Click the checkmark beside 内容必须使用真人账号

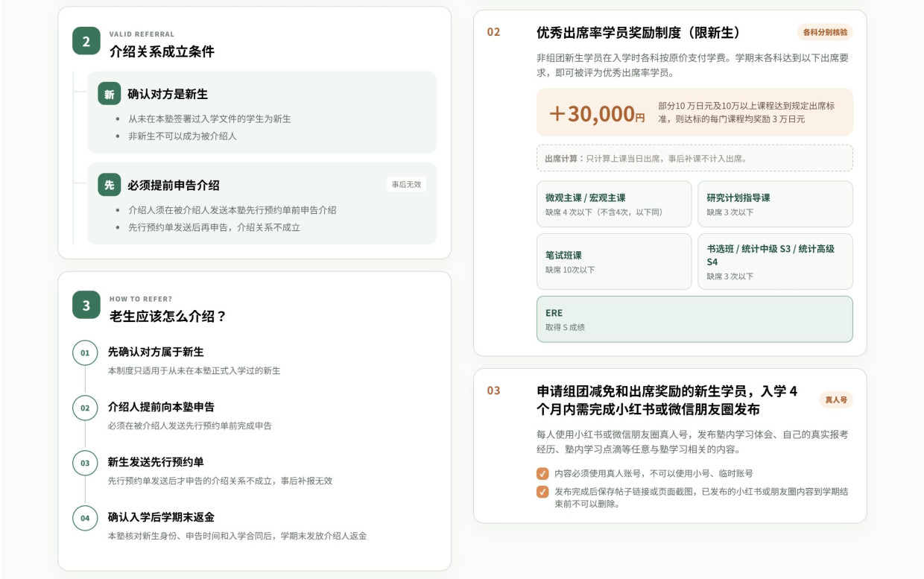(x=542, y=473)
